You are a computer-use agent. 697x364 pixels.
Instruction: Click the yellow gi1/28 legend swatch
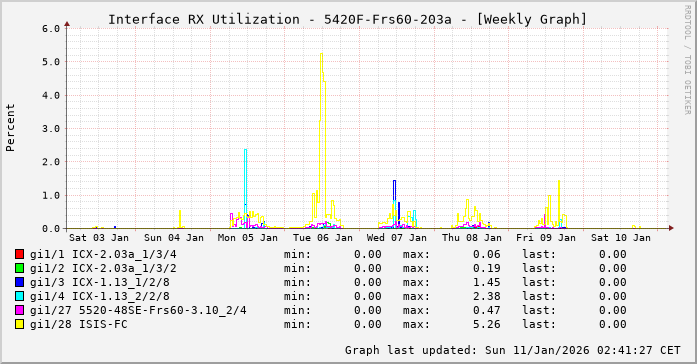[x=19, y=324]
